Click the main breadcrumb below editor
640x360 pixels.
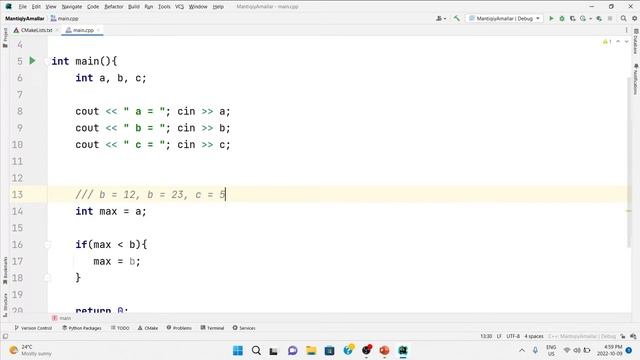tap(62, 318)
